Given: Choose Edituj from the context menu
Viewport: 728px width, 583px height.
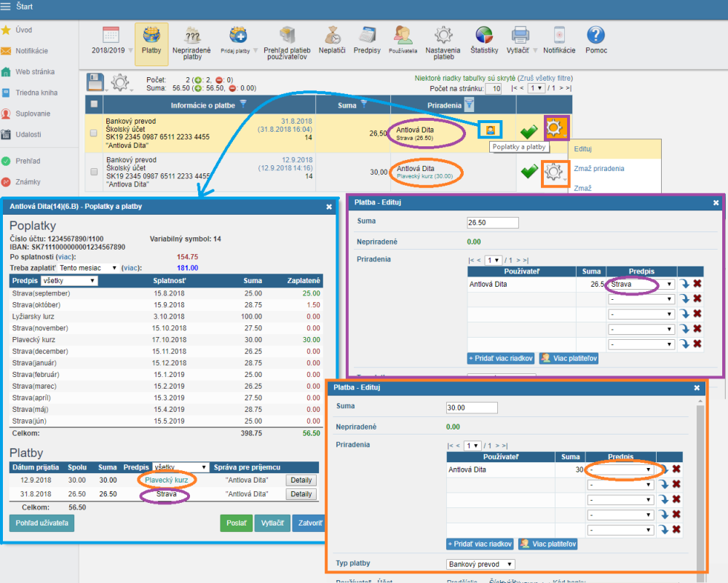Looking at the screenshot, I should coord(582,148).
